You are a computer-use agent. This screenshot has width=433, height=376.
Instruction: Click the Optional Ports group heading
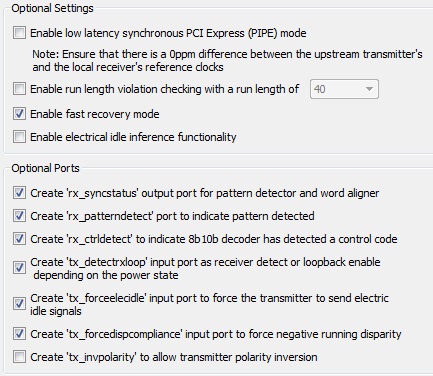[x=45, y=168]
